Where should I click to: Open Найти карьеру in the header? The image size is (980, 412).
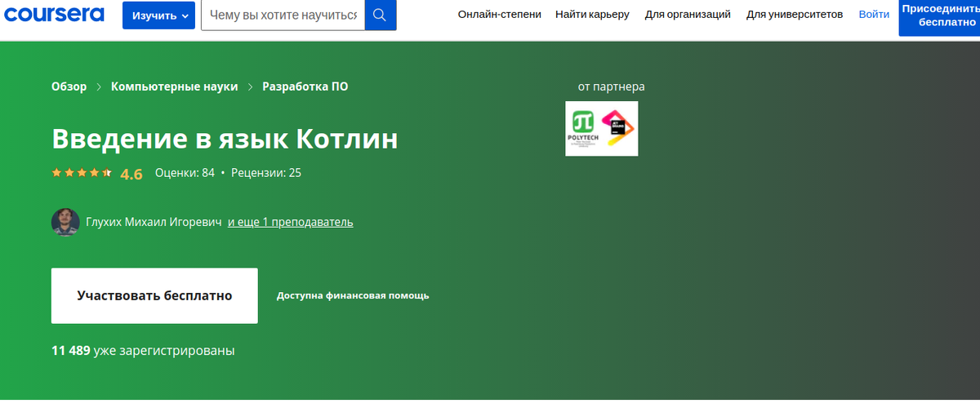592,15
